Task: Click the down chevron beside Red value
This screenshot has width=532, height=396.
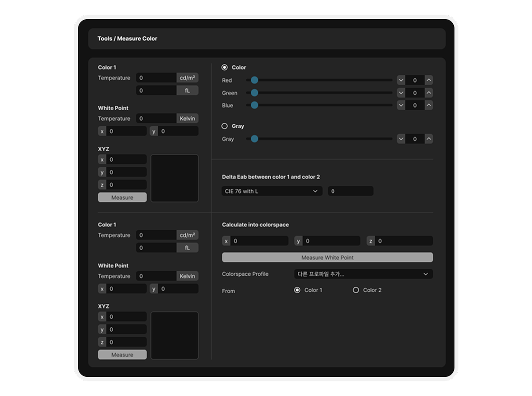Action: tap(401, 80)
